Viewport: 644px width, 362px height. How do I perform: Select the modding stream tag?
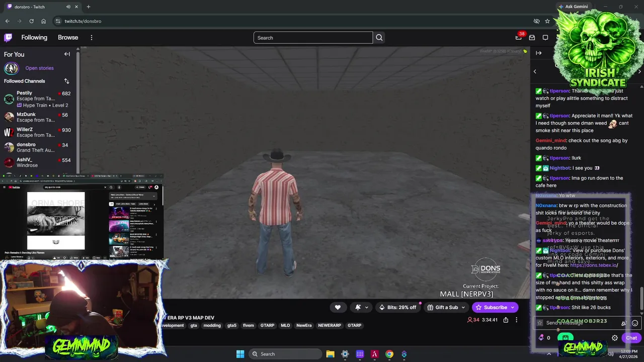coord(212,325)
